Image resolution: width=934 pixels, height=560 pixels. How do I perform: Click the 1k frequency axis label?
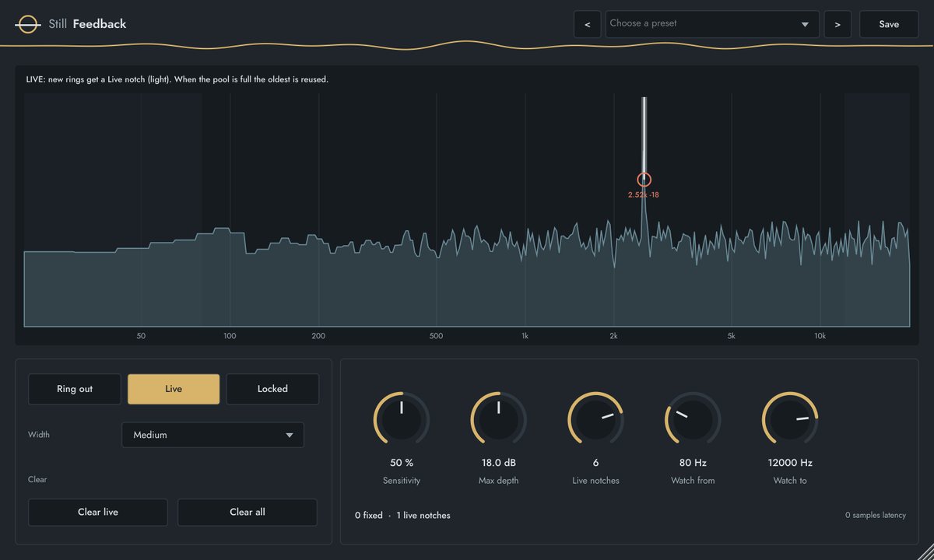click(x=525, y=336)
